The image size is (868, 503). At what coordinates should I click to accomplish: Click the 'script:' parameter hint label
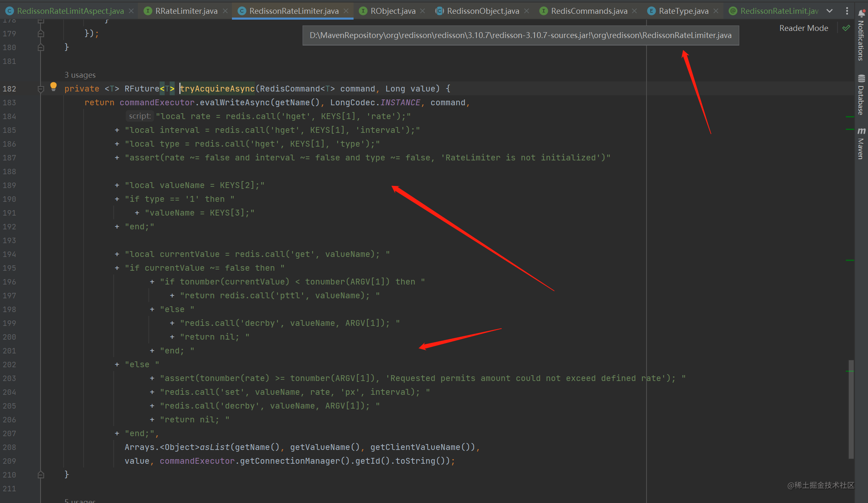pos(140,116)
